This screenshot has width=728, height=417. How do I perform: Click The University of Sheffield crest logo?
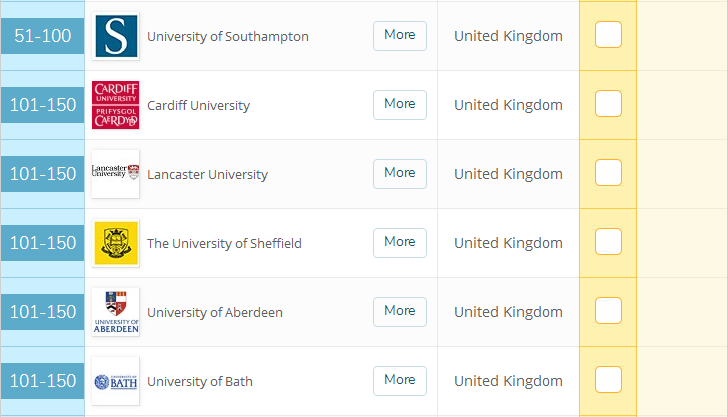[x=115, y=243]
